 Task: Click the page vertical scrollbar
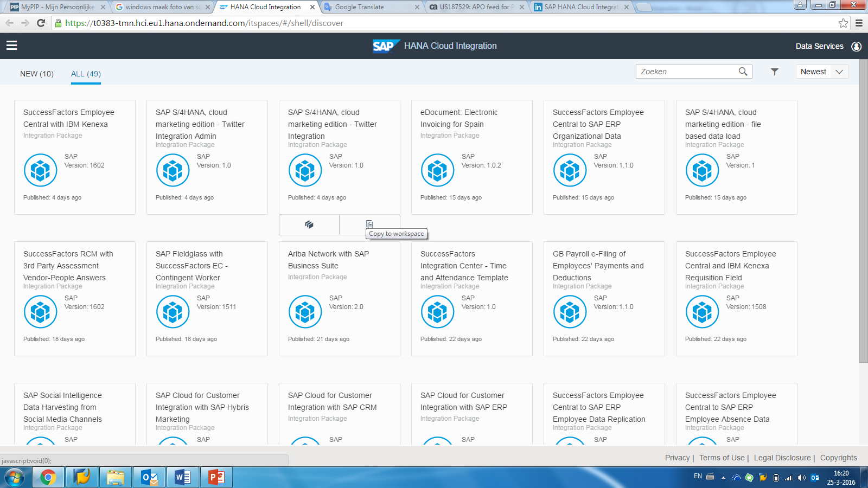(x=863, y=211)
